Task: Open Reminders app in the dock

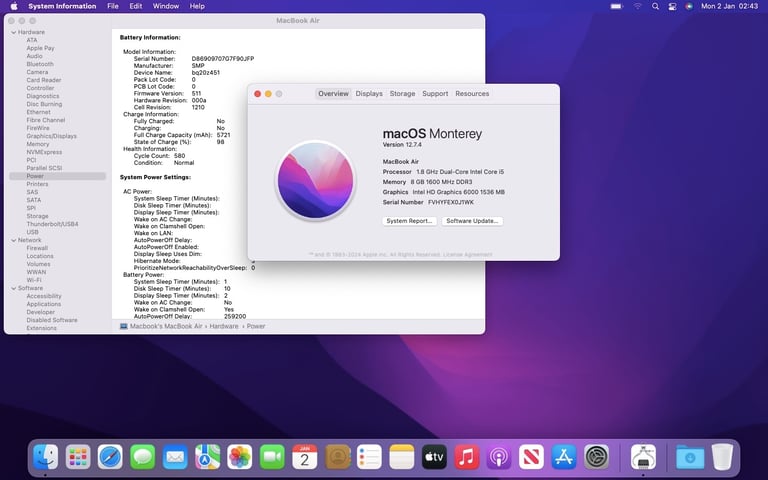Action: 369,457
